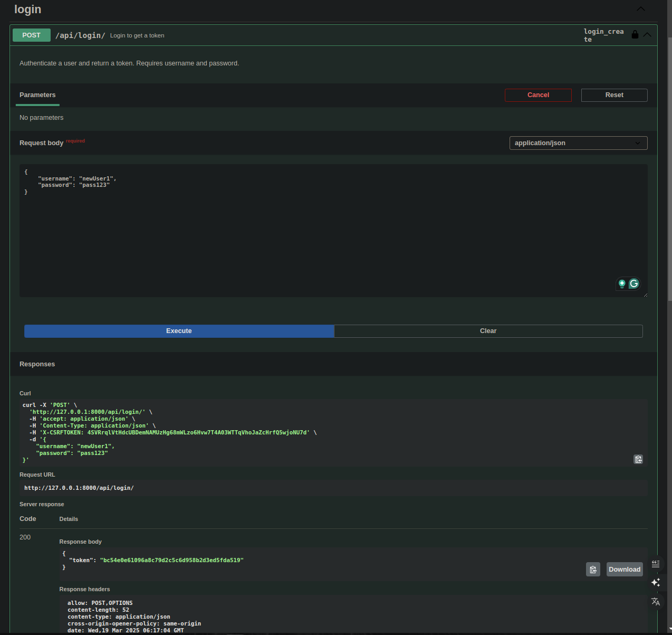
Task: Click the 'allow: POST,OPTIONS' response header
Action: pos(100,603)
